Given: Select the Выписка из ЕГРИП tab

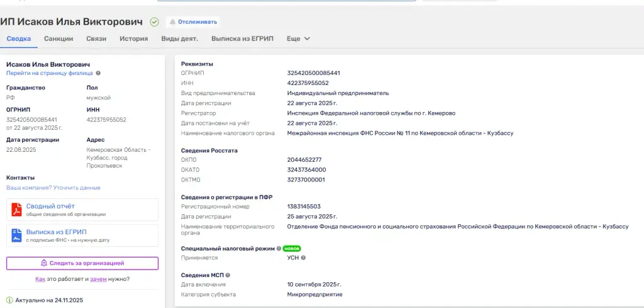Looking at the screenshot, I should click(x=242, y=38).
